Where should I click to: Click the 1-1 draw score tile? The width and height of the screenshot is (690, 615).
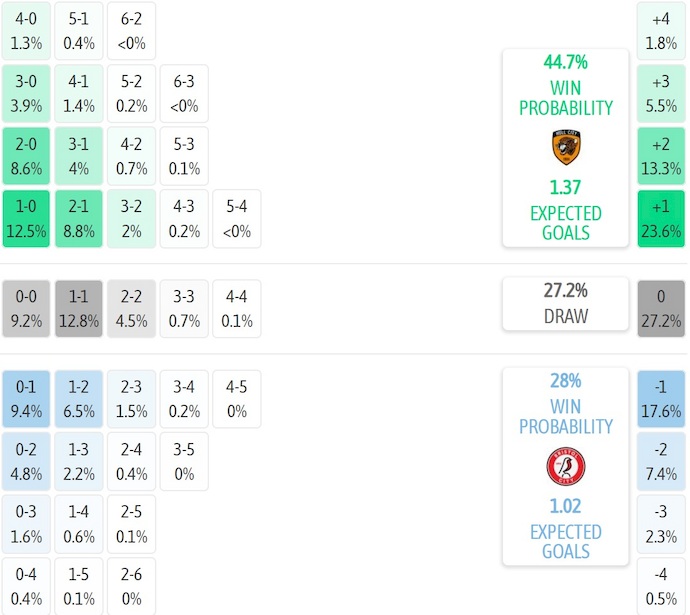[79, 309]
